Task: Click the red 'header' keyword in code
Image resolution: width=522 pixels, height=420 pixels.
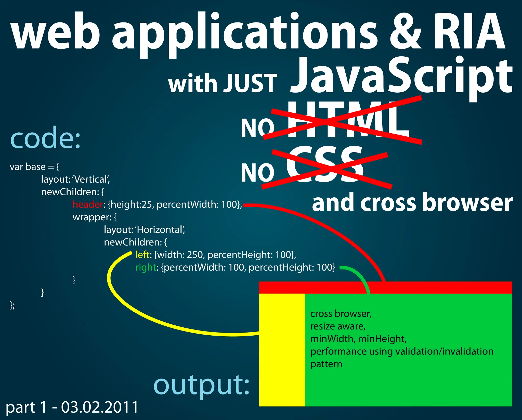Action: (x=88, y=205)
